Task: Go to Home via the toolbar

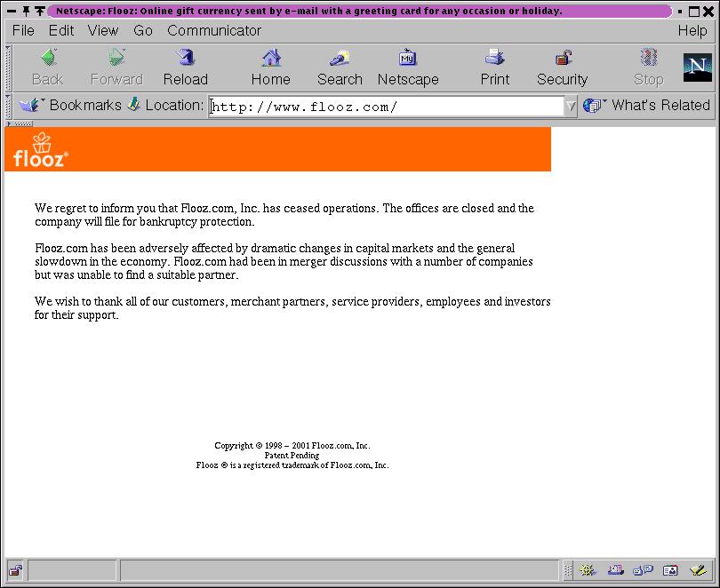Action: click(x=270, y=67)
